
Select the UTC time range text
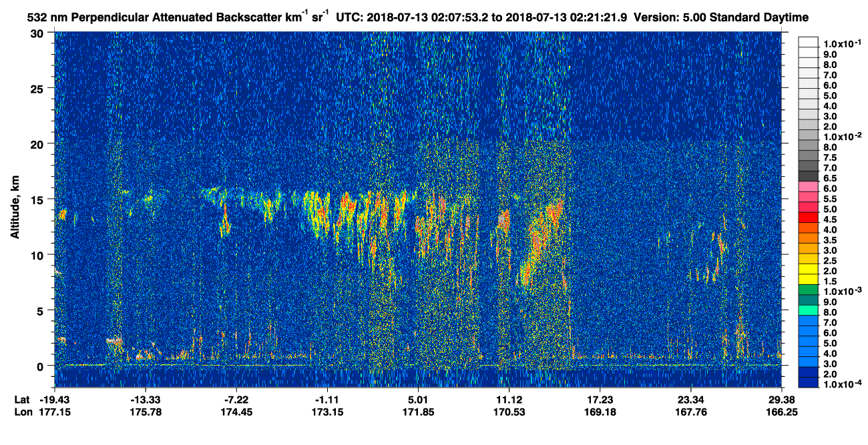pos(481,18)
